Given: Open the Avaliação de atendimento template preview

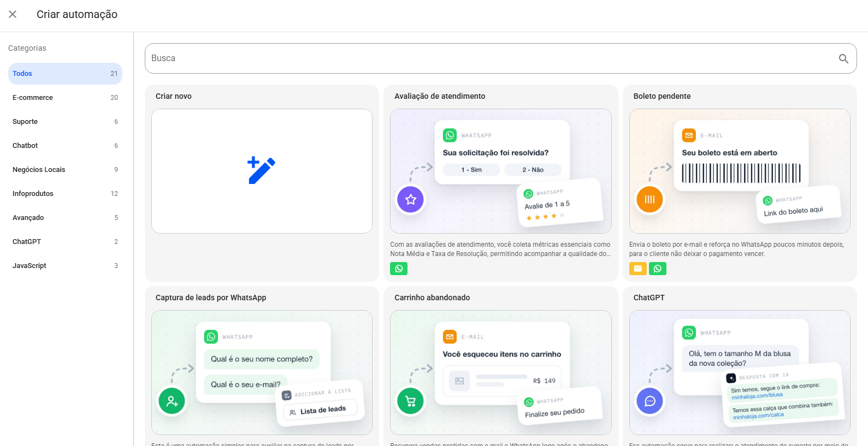Looking at the screenshot, I should pos(500,171).
